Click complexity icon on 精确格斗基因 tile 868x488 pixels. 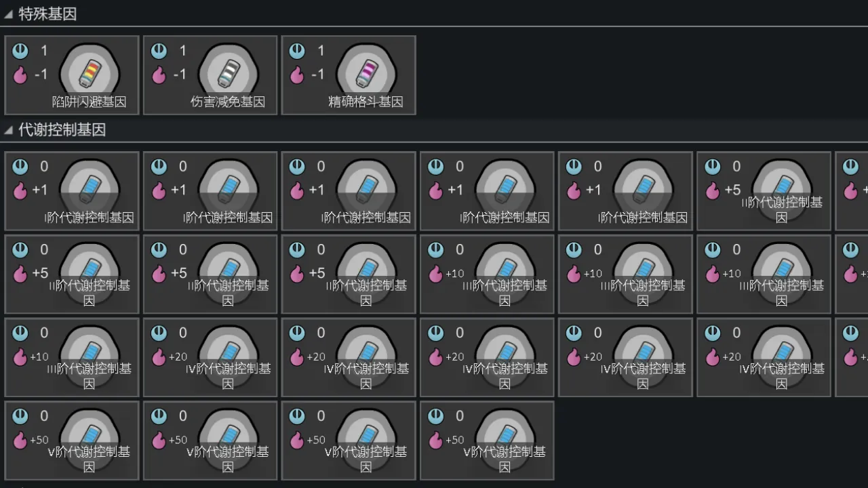(297, 51)
